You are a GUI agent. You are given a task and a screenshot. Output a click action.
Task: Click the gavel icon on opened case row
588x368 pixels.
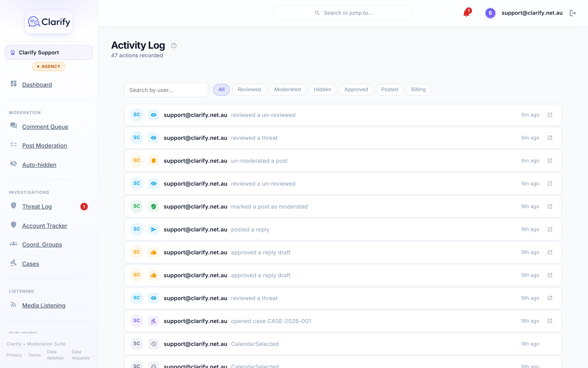click(x=154, y=321)
